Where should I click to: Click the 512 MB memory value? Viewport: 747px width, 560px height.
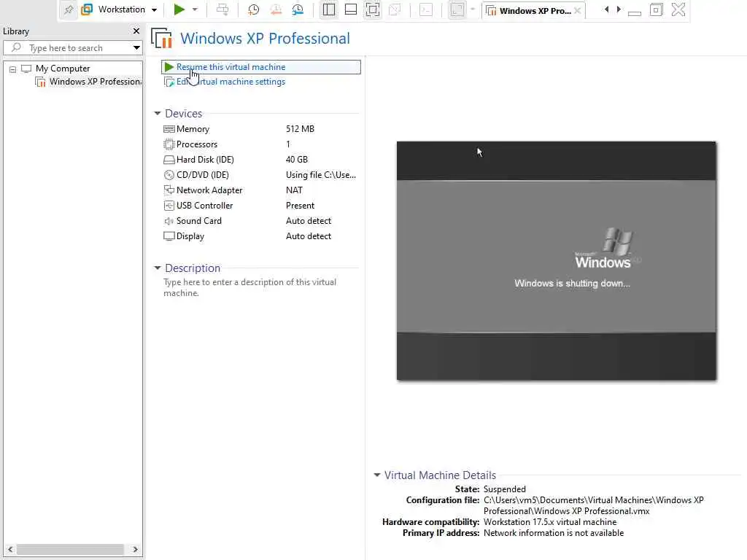(300, 129)
